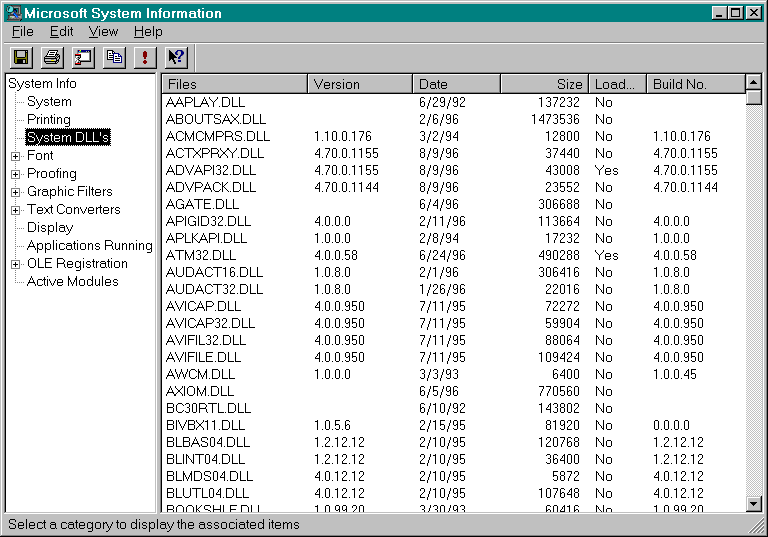768x537 pixels.
Task: Click the scroll down arrow of the file list
Action: 754,503
